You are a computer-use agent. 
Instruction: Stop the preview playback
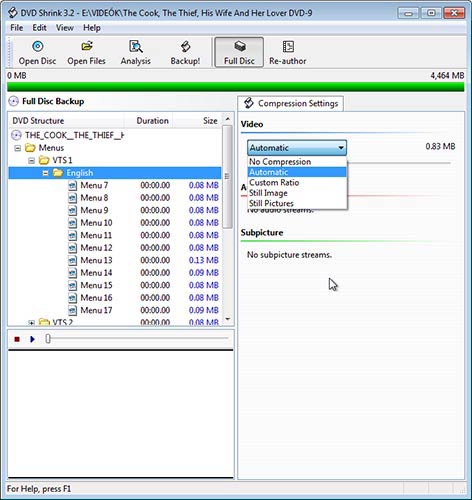coord(17,339)
